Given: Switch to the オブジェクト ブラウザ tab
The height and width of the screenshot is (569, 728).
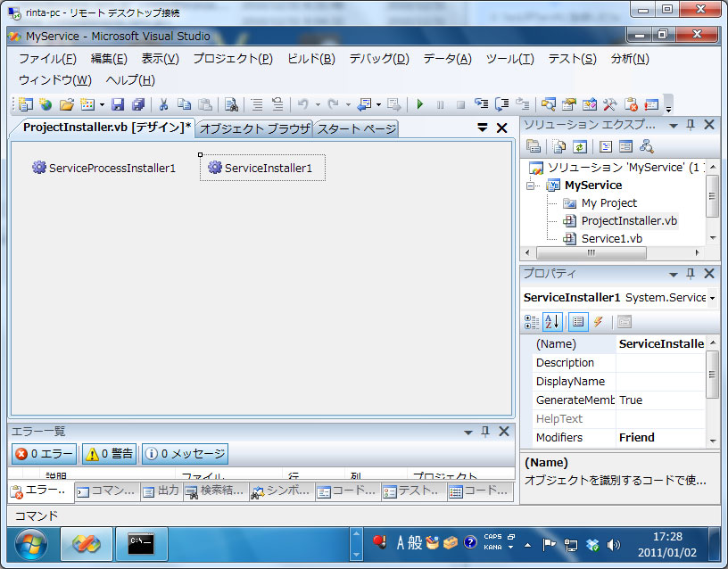Looking at the screenshot, I should pyautogui.click(x=254, y=128).
